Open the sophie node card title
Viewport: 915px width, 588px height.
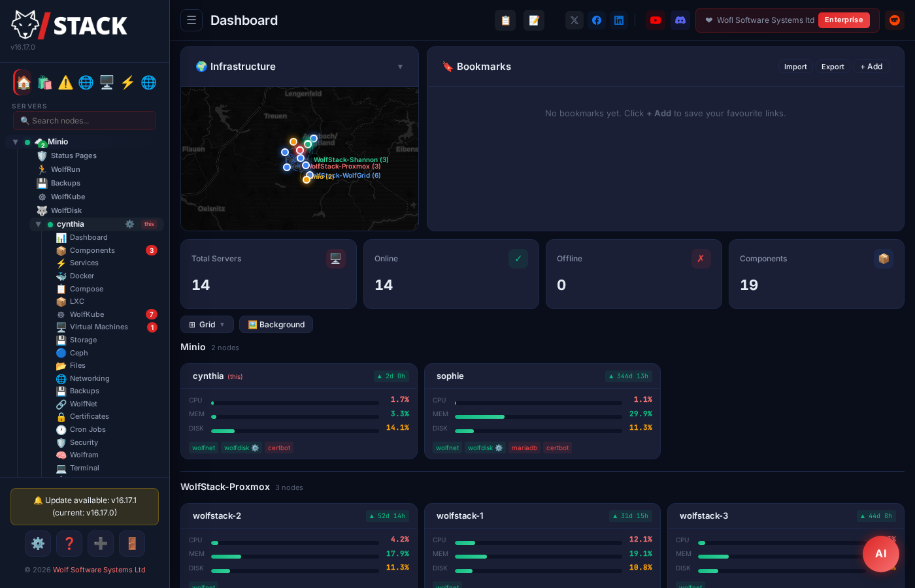(450, 376)
